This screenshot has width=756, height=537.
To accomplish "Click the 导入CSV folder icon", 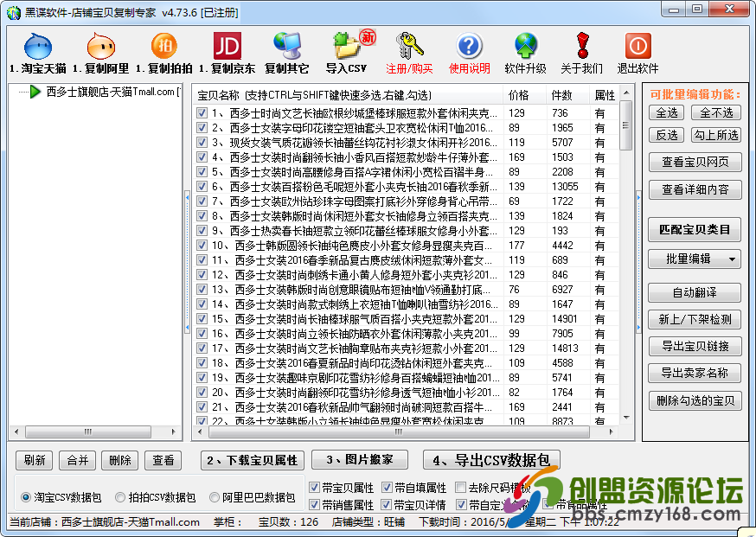I will click(x=346, y=47).
